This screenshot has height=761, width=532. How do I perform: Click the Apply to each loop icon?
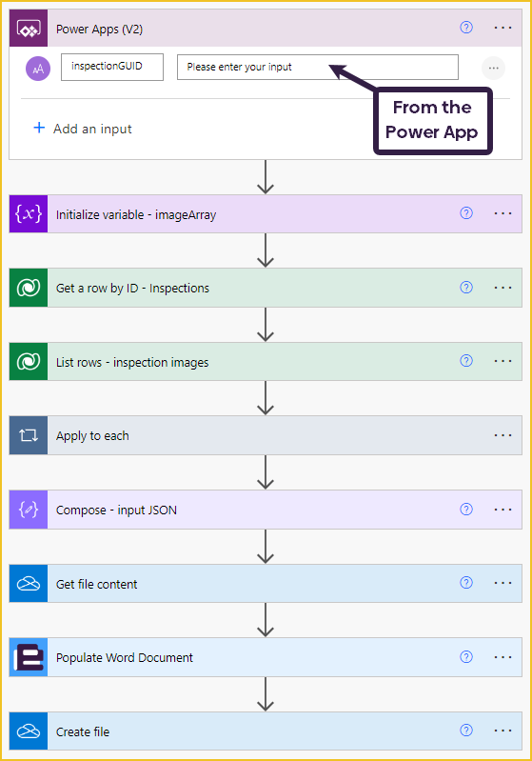coord(29,435)
